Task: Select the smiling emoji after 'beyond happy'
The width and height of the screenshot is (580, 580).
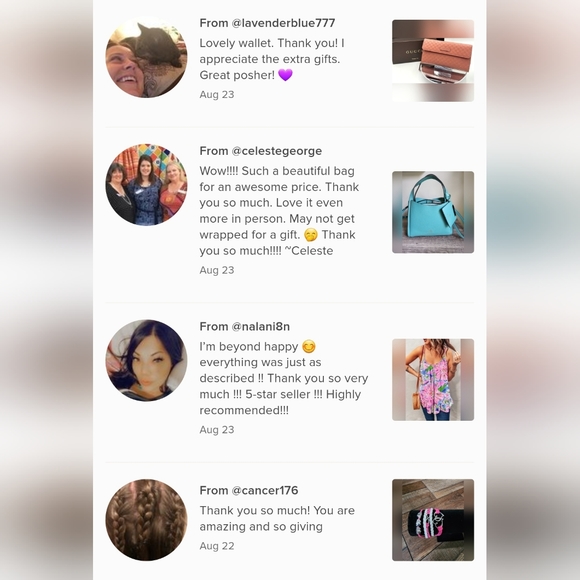Action: click(x=309, y=347)
